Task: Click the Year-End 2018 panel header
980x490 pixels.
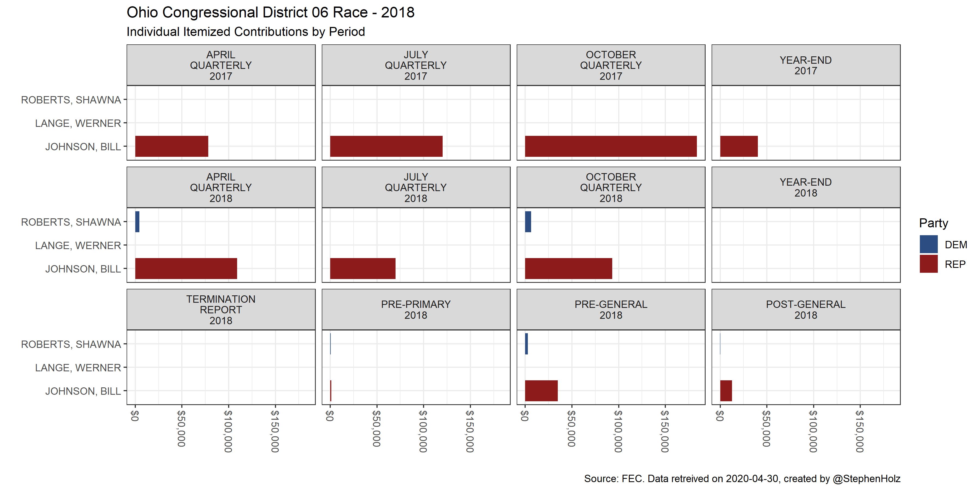Action: [806, 188]
